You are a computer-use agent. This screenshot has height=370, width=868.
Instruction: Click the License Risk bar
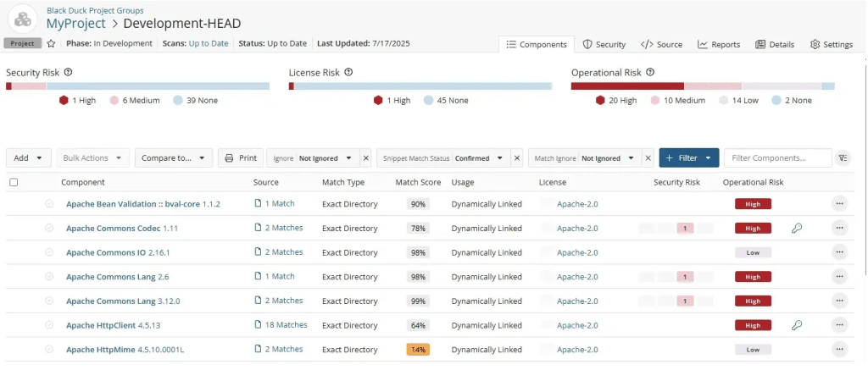pos(420,86)
